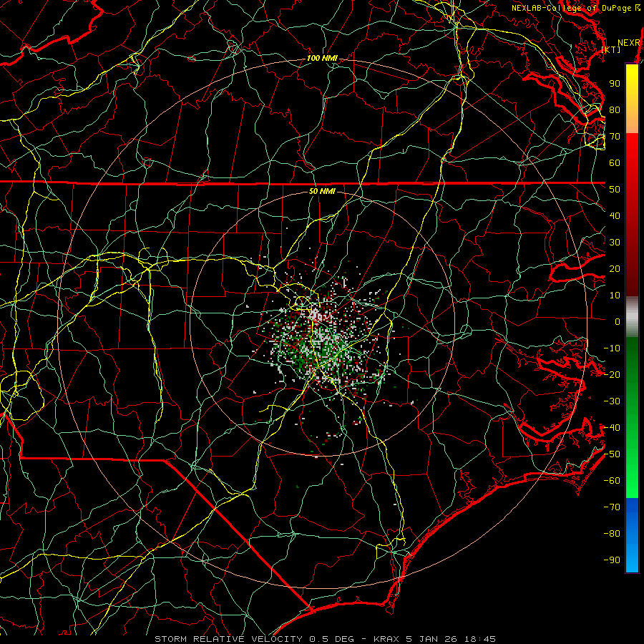
Task: Click the positive 90 scale value
Action: [615, 84]
